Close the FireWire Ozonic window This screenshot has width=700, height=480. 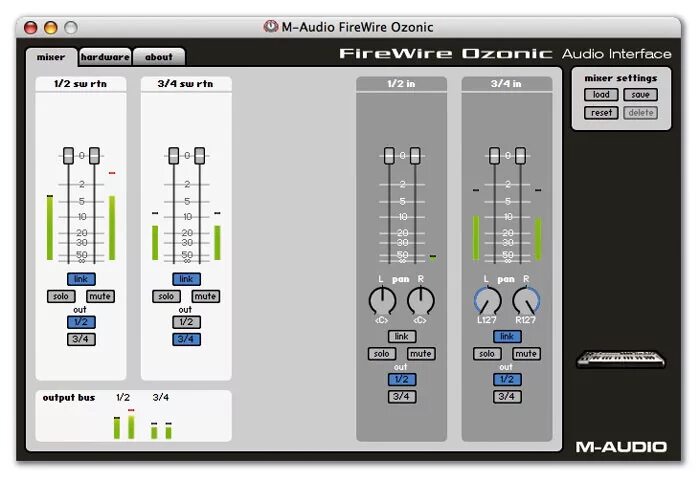30,28
